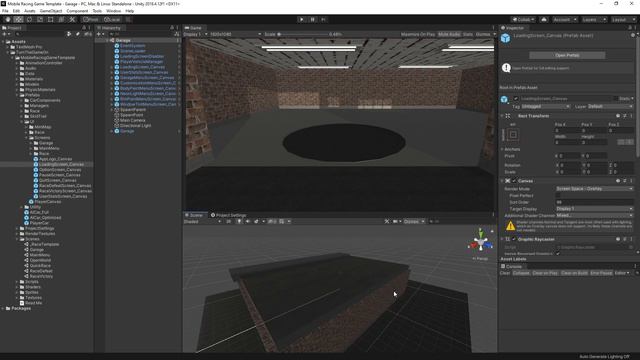Open the cloud services icon
Screen dimensions: 640x360
tap(544, 20)
